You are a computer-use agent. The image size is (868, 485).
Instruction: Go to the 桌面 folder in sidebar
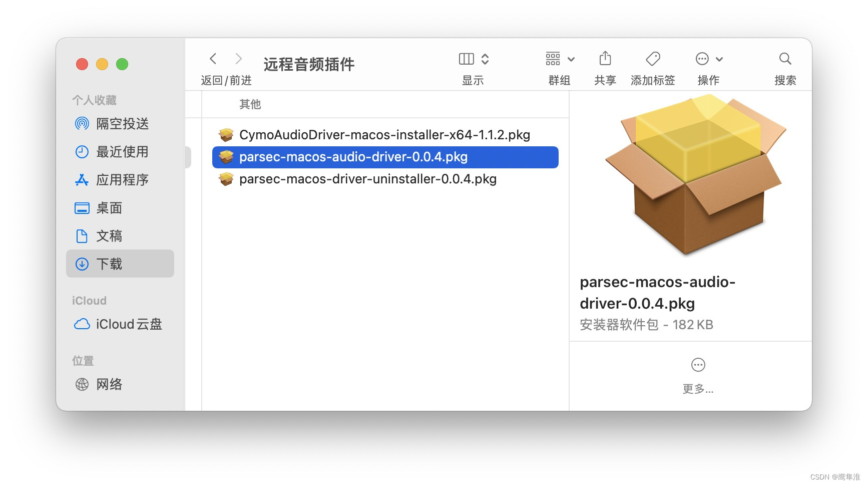[x=109, y=208]
